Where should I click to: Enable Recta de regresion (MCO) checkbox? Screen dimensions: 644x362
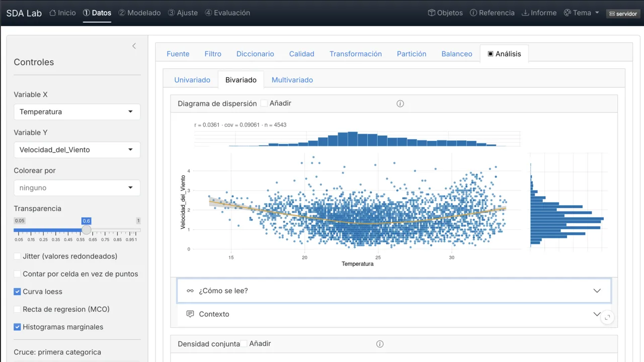[18, 309]
